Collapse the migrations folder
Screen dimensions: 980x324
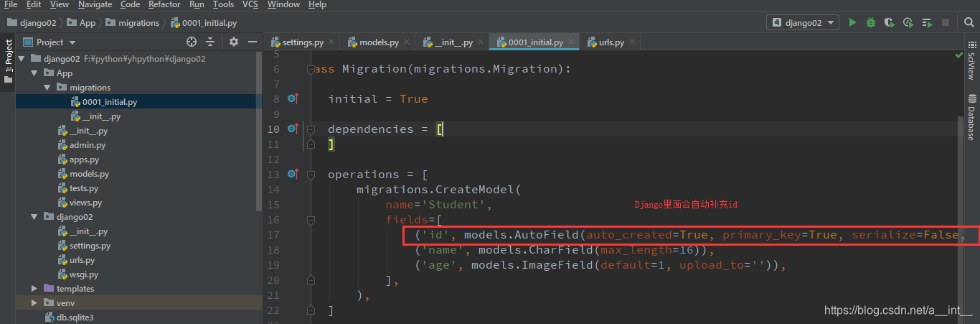click(x=47, y=88)
